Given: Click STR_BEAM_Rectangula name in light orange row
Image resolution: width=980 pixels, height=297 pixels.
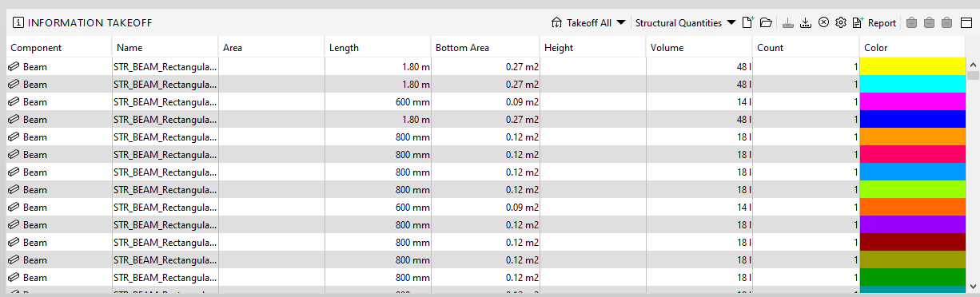Looking at the screenshot, I should point(165,137).
